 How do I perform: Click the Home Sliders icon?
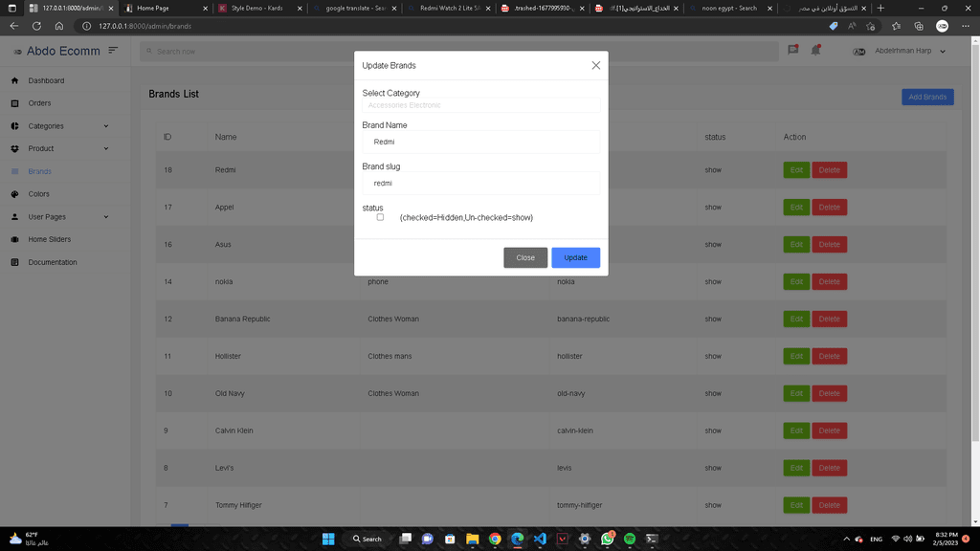pyautogui.click(x=15, y=239)
